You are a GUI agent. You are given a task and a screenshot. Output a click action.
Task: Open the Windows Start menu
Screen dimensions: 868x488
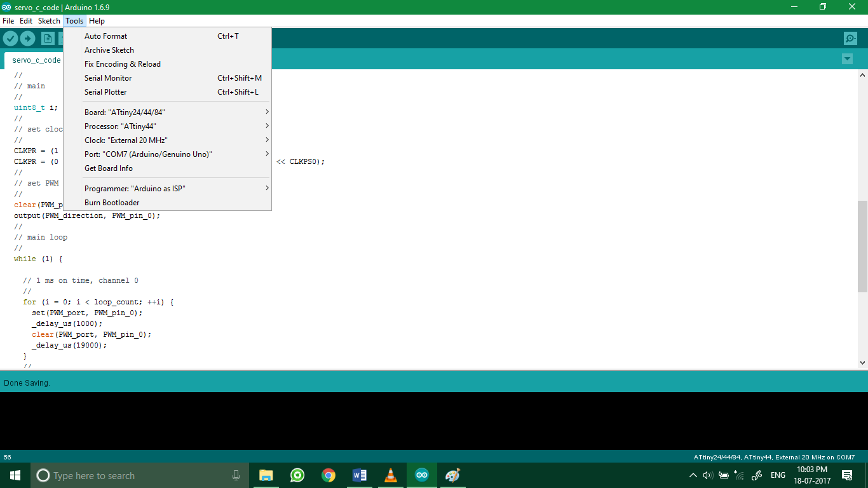coord(15,475)
